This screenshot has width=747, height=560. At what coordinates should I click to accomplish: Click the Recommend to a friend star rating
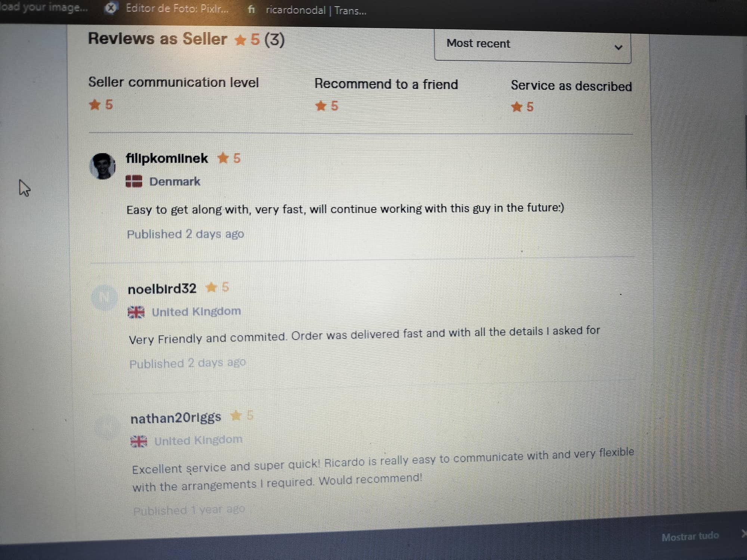326,106
